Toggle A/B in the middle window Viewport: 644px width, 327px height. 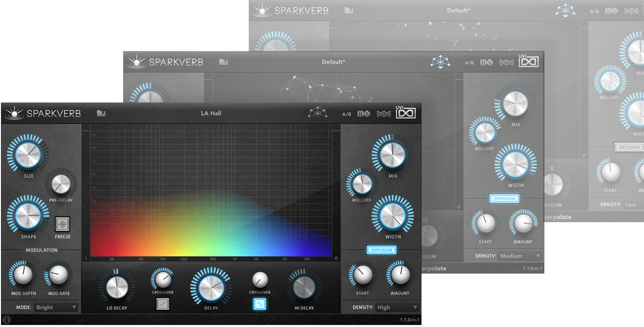[469, 63]
